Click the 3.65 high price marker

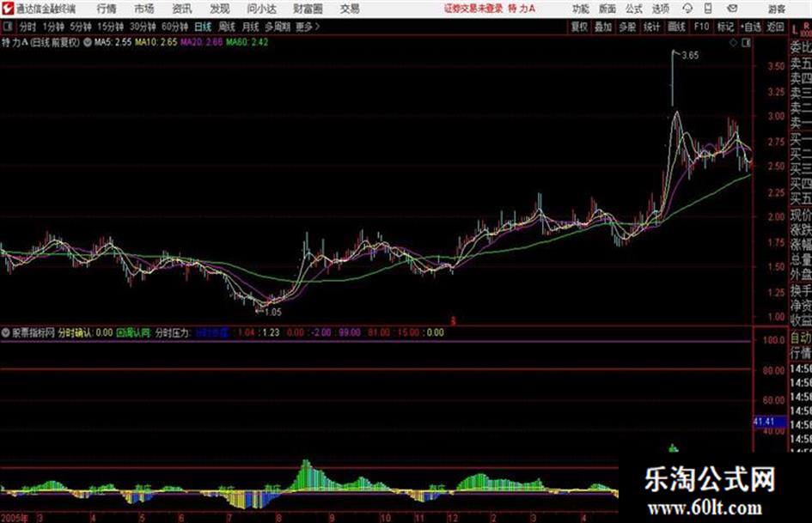click(690, 56)
